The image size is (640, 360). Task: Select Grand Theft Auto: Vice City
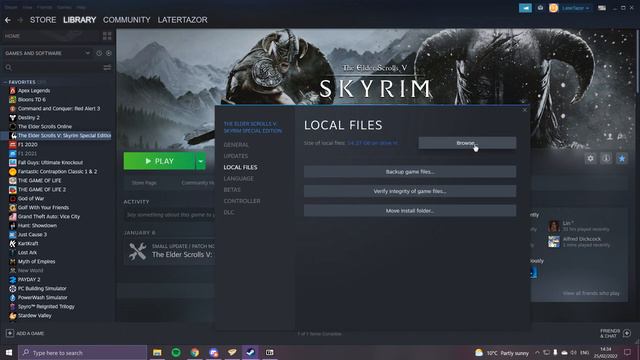coord(49,216)
